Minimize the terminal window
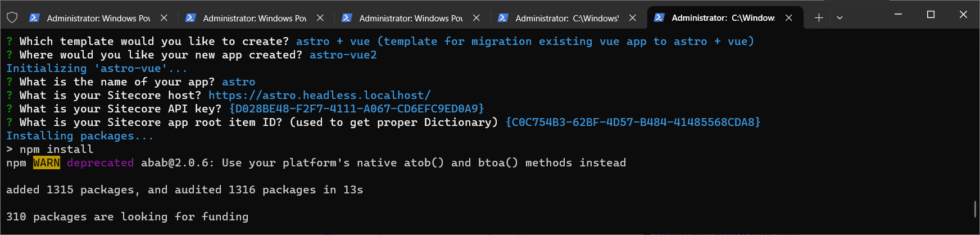The image size is (980, 235). coord(898,15)
